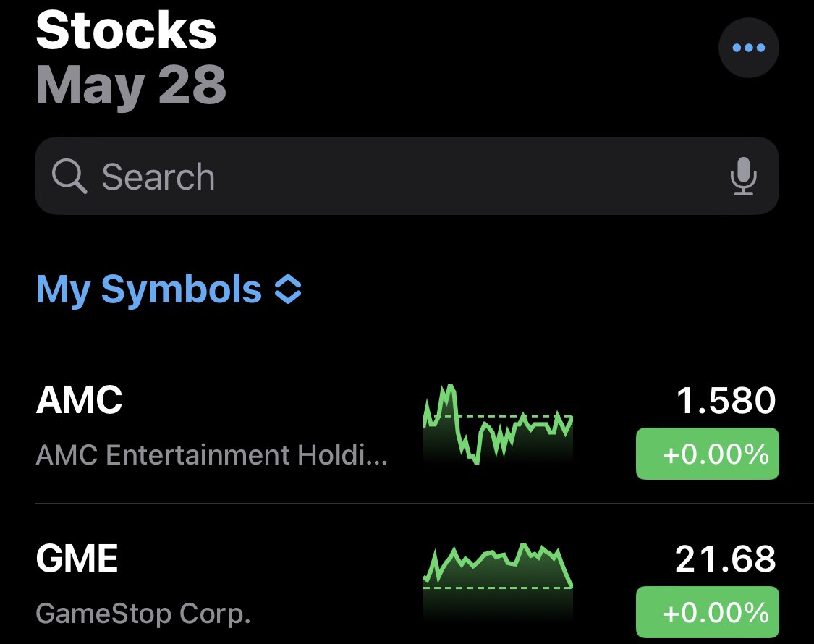The width and height of the screenshot is (814, 644).
Task: Expand the My Symbols up-down chevron
Action: [x=288, y=289]
